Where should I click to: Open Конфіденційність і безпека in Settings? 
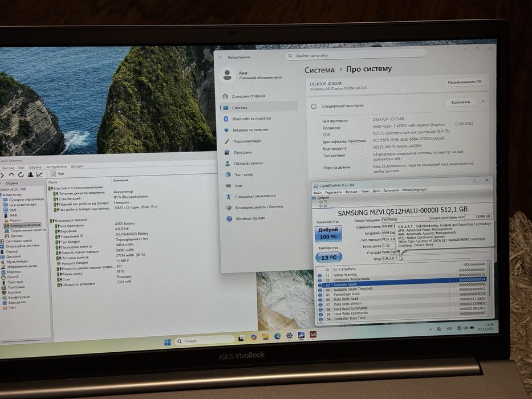pyautogui.click(x=259, y=207)
